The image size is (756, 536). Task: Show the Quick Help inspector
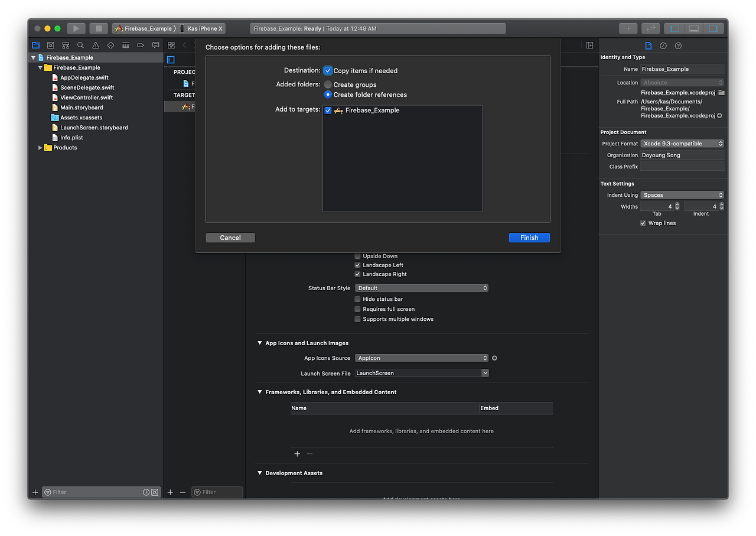point(678,46)
